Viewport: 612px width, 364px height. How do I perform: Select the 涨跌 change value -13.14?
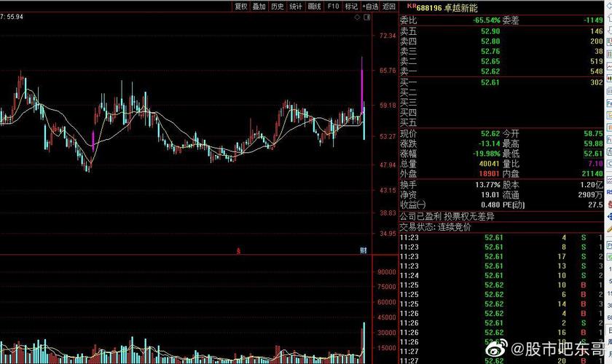click(489, 143)
